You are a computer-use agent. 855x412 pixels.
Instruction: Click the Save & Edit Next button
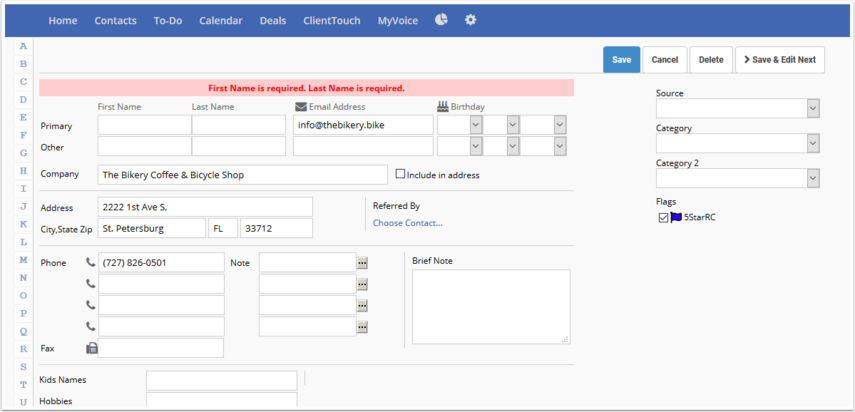pos(780,60)
